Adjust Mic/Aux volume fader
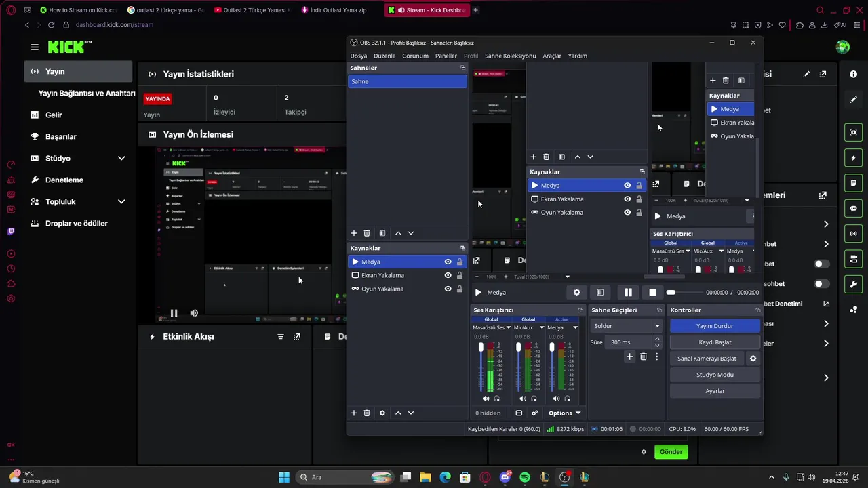The image size is (868, 488). 519,348
